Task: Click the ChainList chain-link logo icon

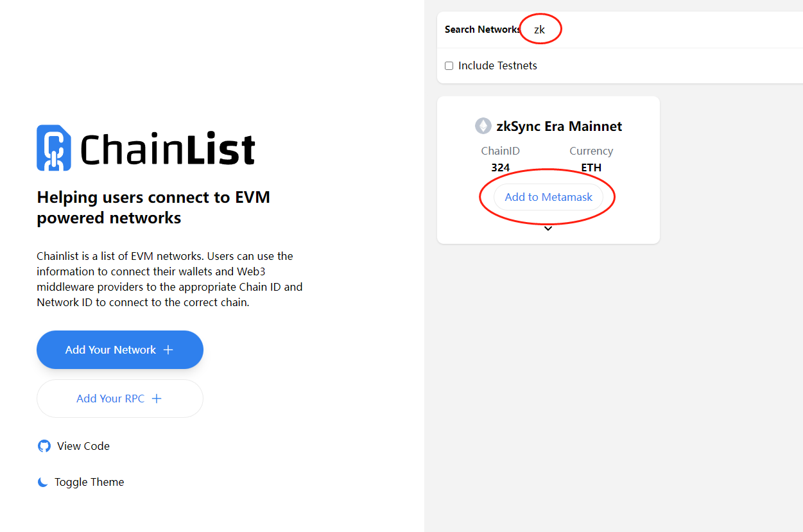Action: point(53,148)
